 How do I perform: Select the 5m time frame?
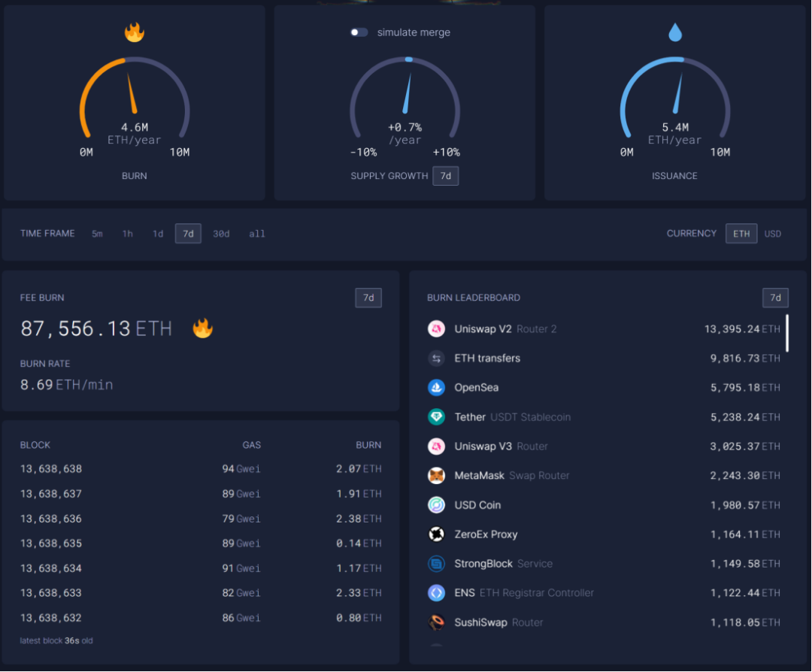click(x=97, y=234)
